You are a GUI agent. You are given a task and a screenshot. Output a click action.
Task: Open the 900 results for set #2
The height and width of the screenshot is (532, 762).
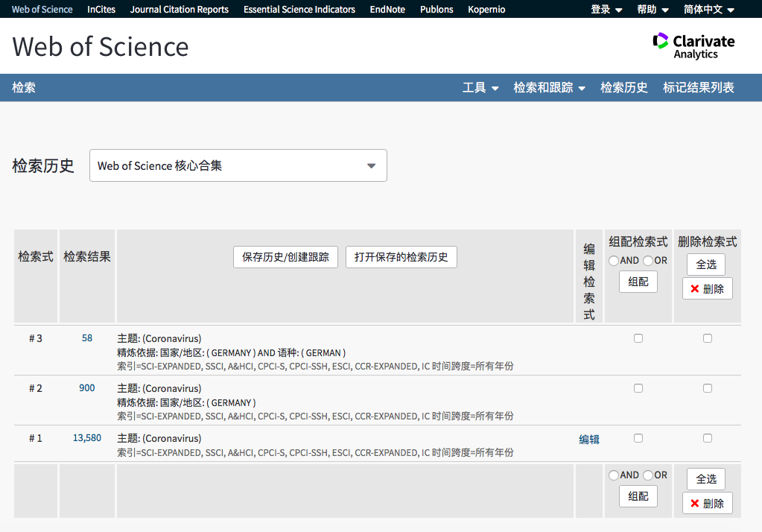point(87,388)
